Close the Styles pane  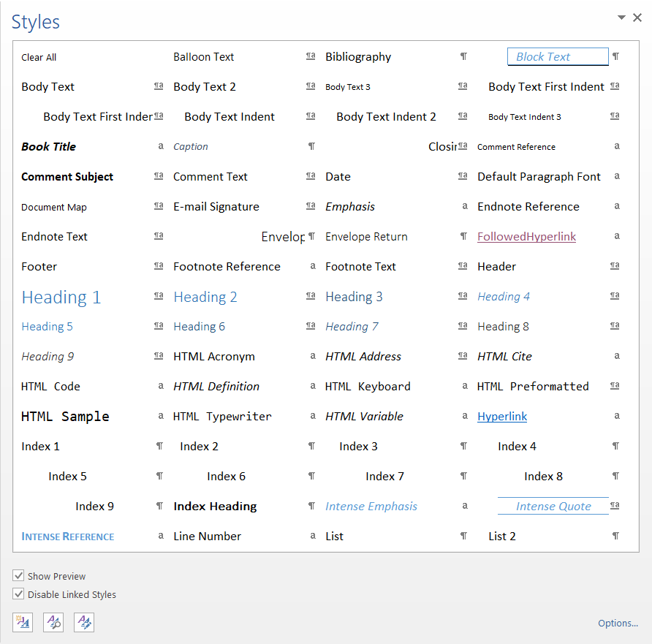637,18
